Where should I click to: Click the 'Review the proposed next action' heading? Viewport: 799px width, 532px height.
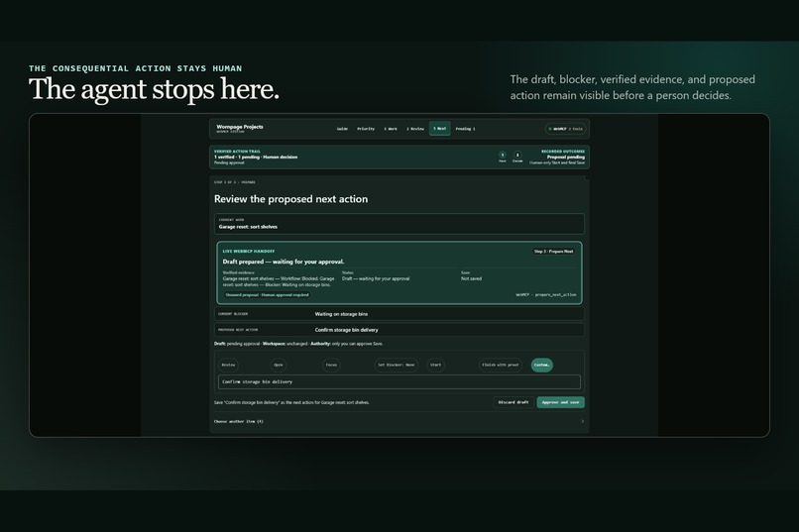point(290,199)
